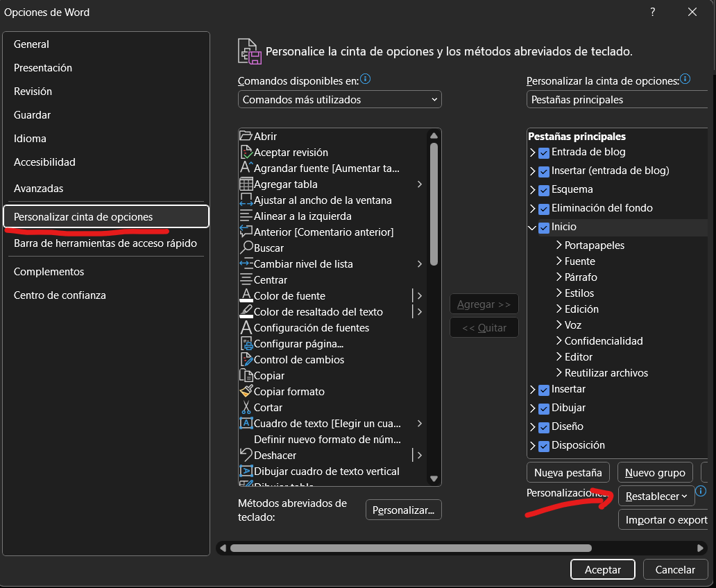Select the Reutilizar archivos tree item

coord(606,373)
